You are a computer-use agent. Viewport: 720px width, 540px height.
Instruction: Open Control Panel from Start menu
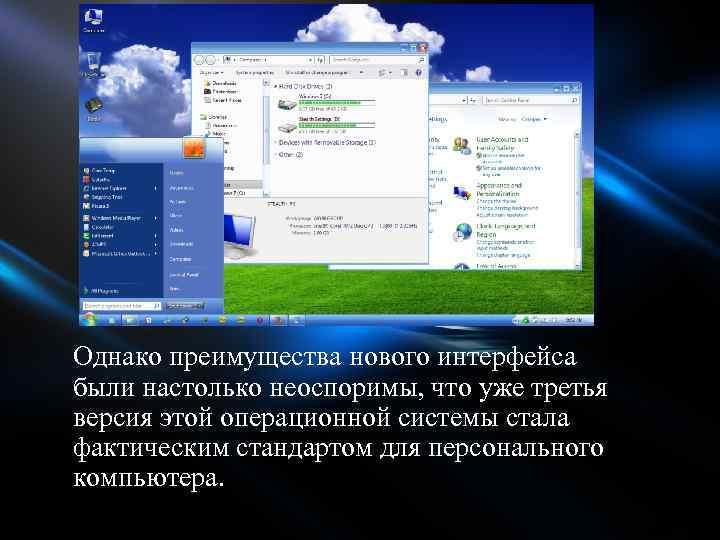coord(184,275)
